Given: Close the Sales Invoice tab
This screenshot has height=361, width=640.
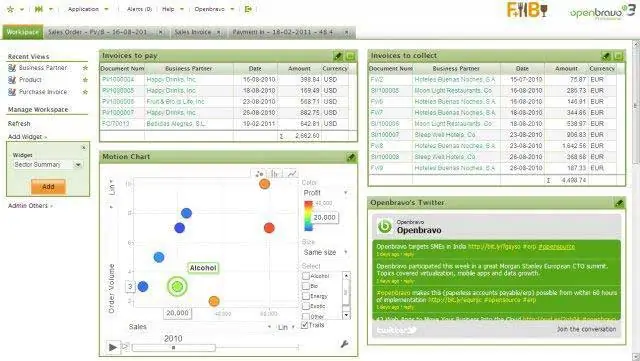Looking at the screenshot, I should click(219, 32).
